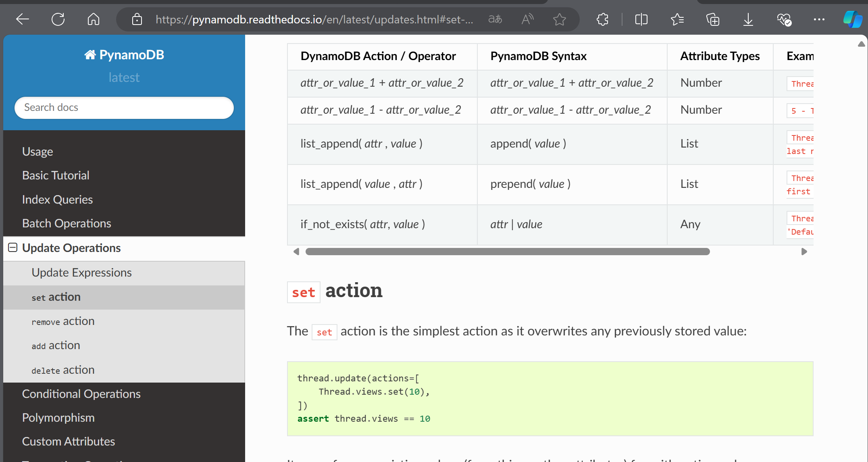The image size is (868, 462).
Task: Go back to the previous page
Action: (23, 19)
